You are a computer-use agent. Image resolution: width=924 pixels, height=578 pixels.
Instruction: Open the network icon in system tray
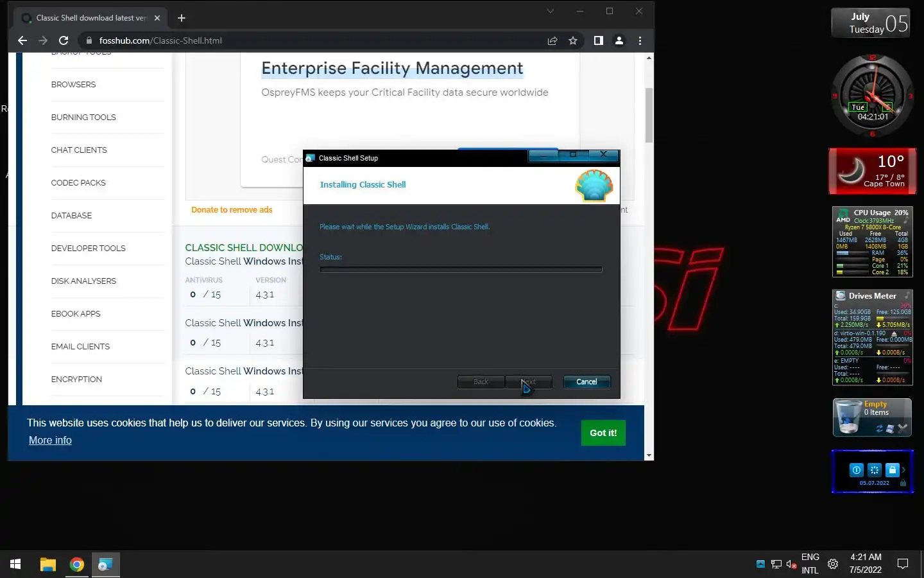point(776,564)
